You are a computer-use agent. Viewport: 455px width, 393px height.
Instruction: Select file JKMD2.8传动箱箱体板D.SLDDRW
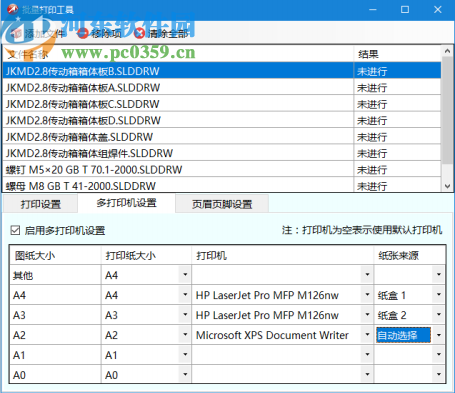(222, 120)
